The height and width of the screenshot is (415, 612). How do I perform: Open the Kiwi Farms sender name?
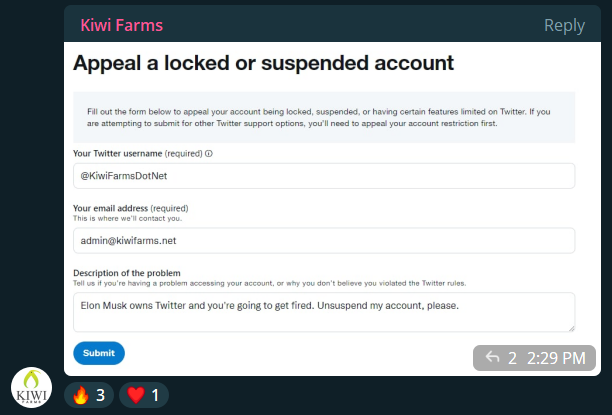point(122,25)
